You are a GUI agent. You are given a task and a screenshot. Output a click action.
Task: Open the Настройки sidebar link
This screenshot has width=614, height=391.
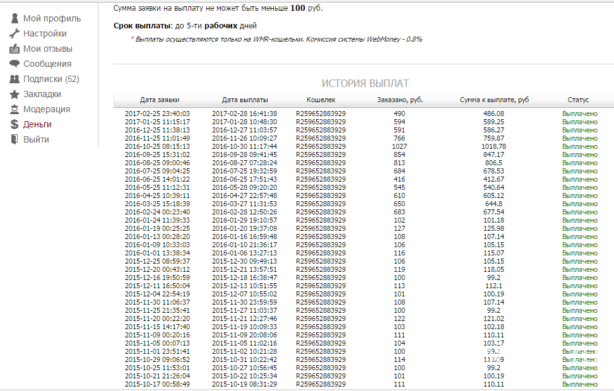point(45,34)
